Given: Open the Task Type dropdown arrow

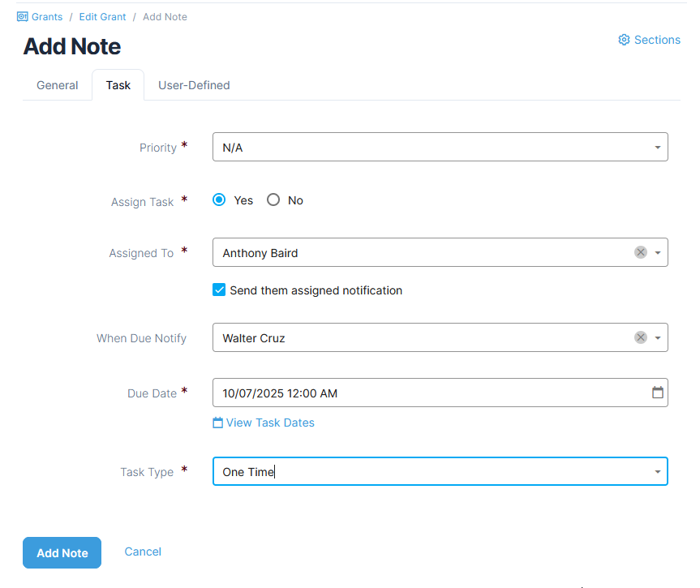Looking at the screenshot, I should (657, 472).
